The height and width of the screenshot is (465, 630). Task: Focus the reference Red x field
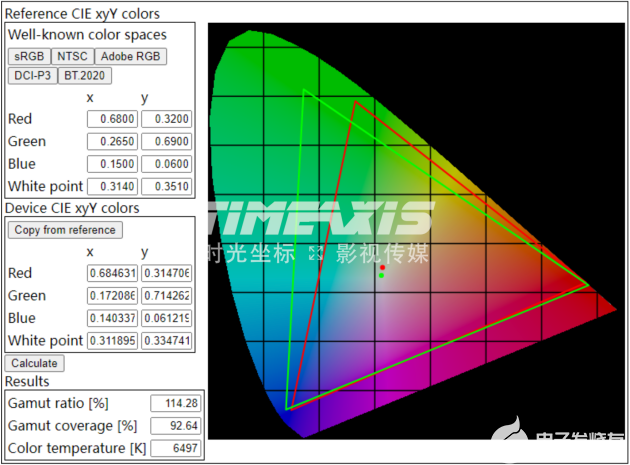(112, 119)
